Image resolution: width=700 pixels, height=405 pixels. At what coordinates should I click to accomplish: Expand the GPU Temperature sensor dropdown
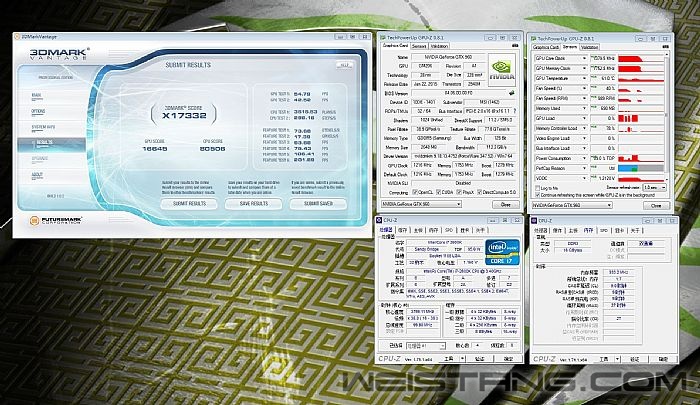[x=595, y=77]
